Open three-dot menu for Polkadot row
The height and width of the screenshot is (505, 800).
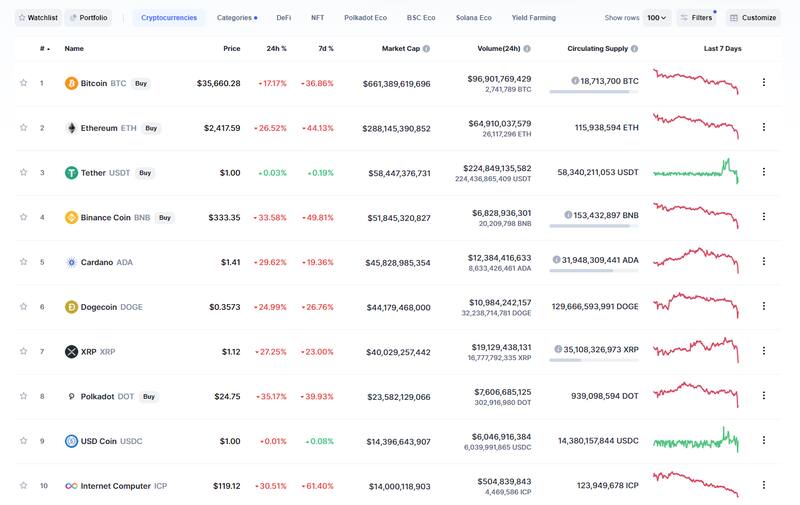(x=764, y=396)
